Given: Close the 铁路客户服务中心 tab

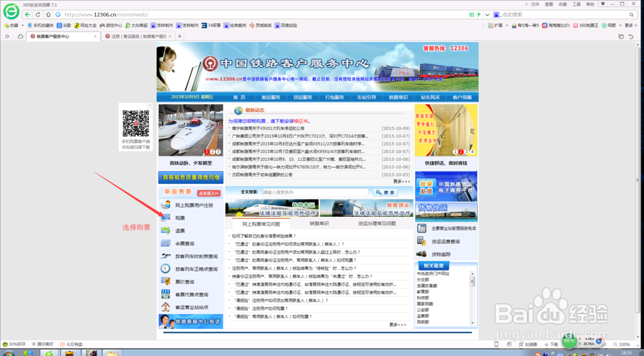Looking at the screenshot, I should pyautogui.click(x=95, y=36).
